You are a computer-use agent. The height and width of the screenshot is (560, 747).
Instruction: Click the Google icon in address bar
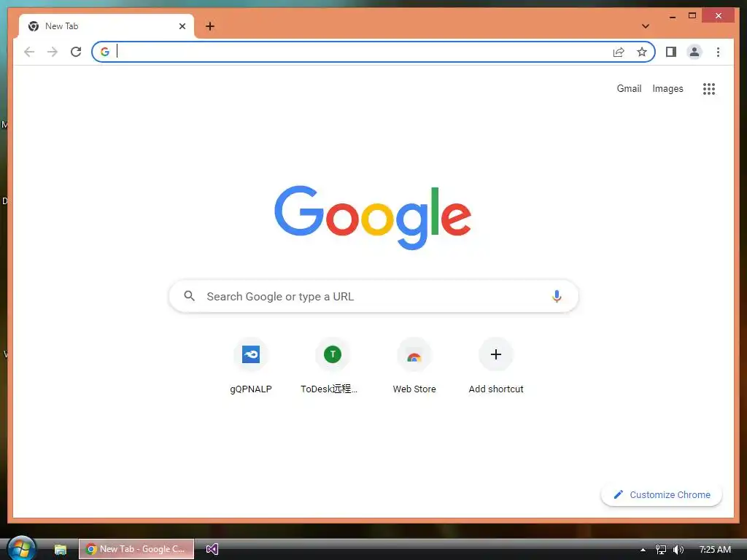point(105,52)
